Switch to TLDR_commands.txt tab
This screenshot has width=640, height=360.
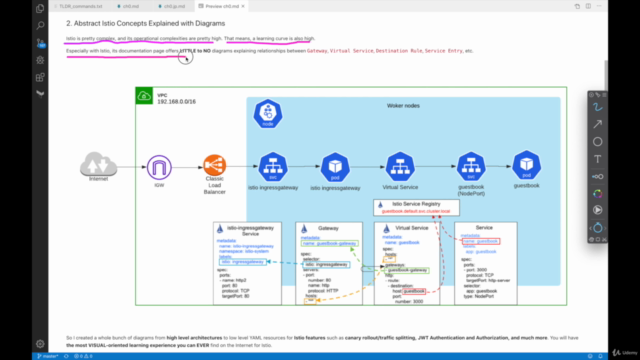[79, 6]
